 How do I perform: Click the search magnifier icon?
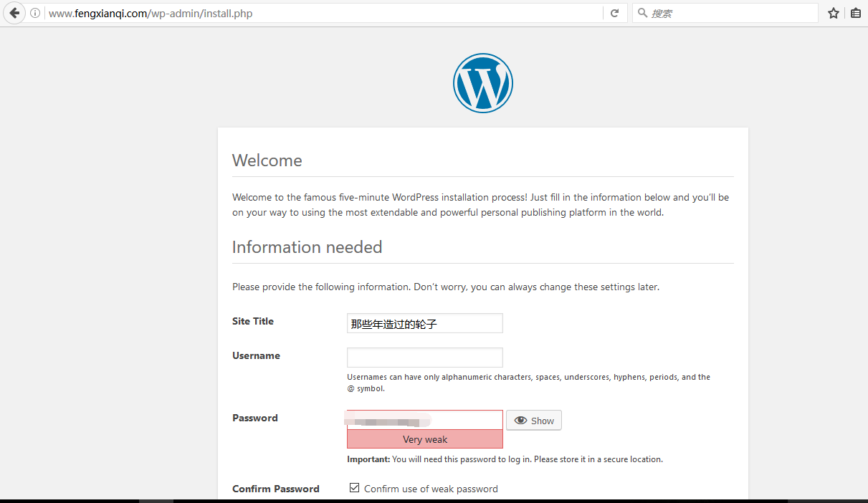pyautogui.click(x=642, y=13)
